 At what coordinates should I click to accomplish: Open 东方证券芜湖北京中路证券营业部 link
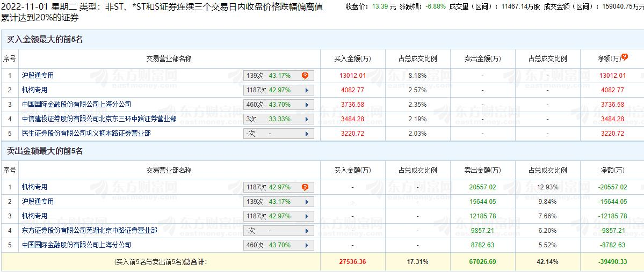(x=90, y=231)
